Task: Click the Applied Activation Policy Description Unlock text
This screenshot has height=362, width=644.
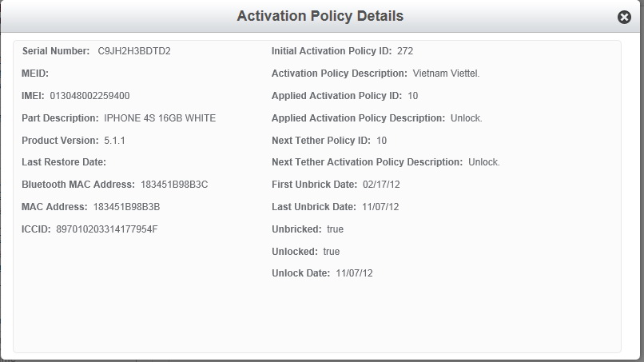Action: (x=466, y=118)
